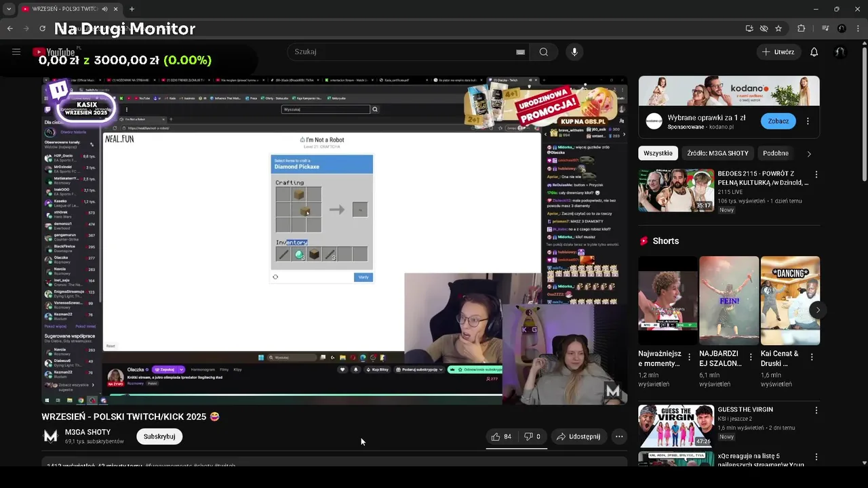Image resolution: width=868 pixels, height=488 pixels.
Task: Click the Shorts section logo icon
Action: pyautogui.click(x=643, y=241)
